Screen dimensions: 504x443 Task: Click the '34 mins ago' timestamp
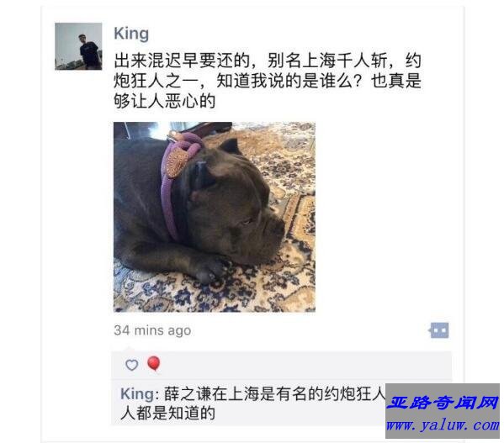coord(152,330)
